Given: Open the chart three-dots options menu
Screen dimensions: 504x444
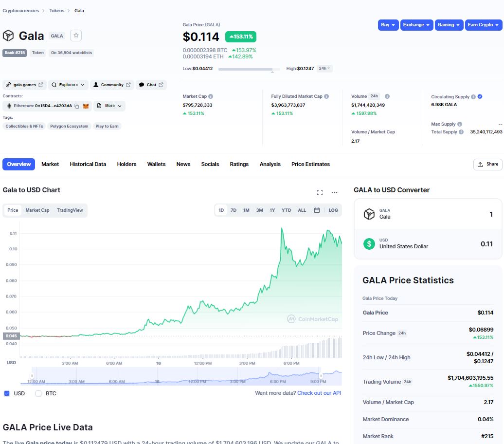Looking at the screenshot, I should [x=334, y=192].
